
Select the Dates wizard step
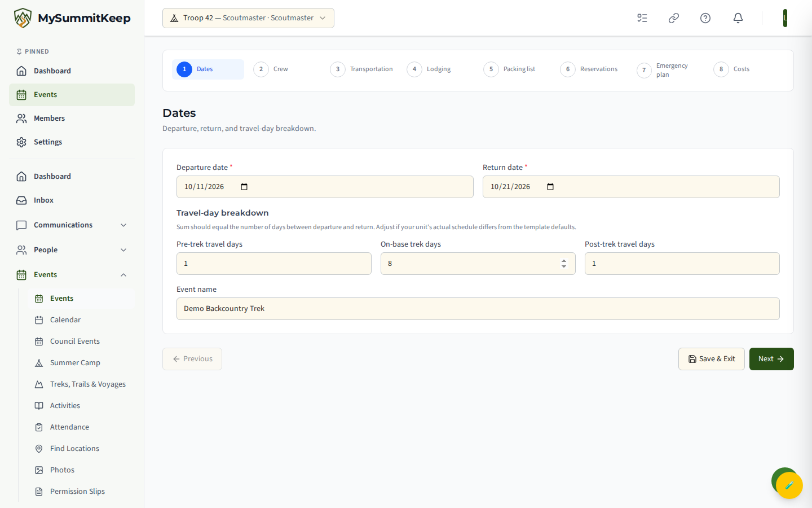208,69
